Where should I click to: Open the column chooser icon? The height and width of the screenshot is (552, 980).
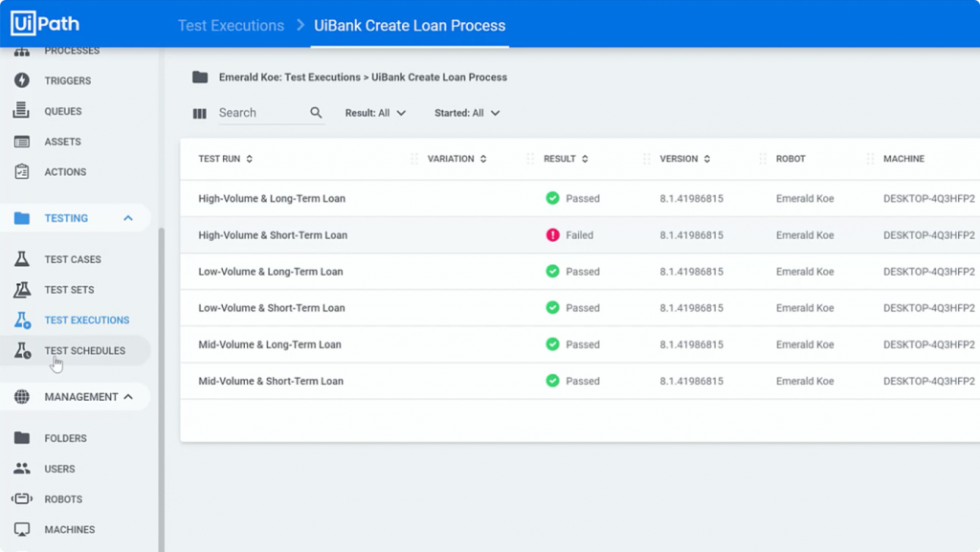[199, 113]
